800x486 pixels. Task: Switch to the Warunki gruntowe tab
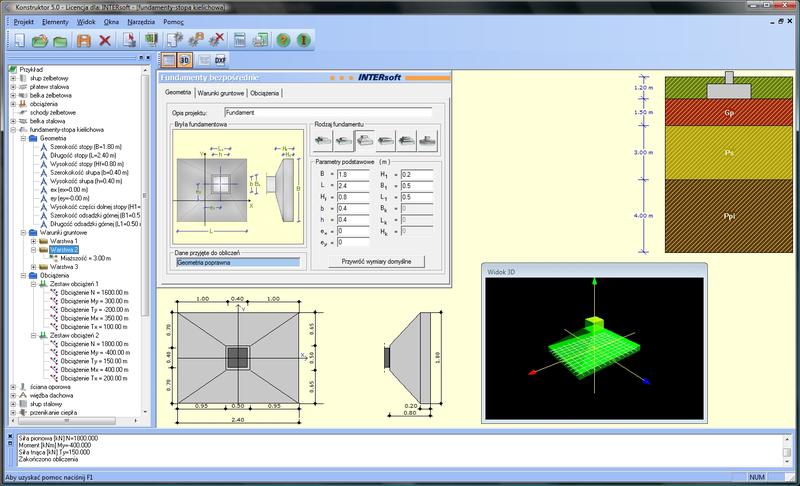218,94
